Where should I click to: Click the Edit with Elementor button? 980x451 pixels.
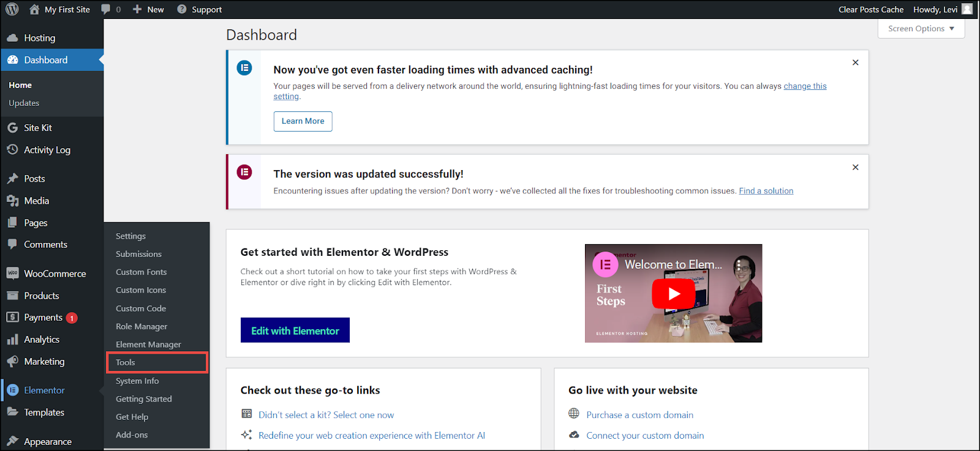click(295, 330)
